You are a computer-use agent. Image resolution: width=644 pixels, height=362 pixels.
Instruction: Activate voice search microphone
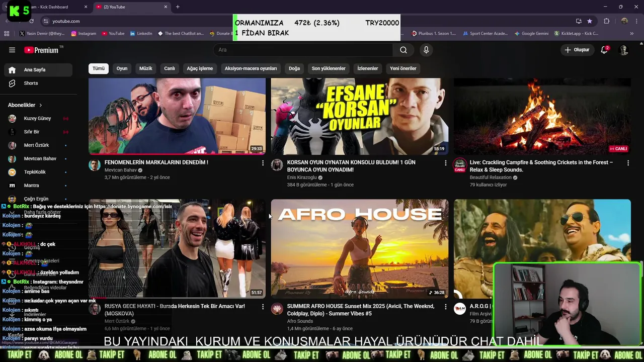[x=426, y=50]
